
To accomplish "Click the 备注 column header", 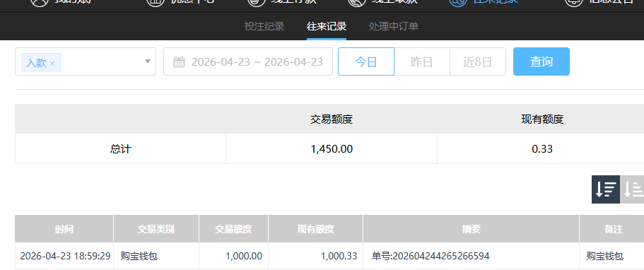I will (613, 229).
